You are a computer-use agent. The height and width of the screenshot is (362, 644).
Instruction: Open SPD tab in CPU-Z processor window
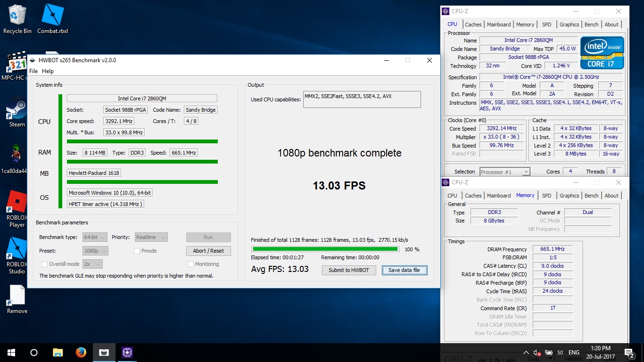pyautogui.click(x=546, y=25)
